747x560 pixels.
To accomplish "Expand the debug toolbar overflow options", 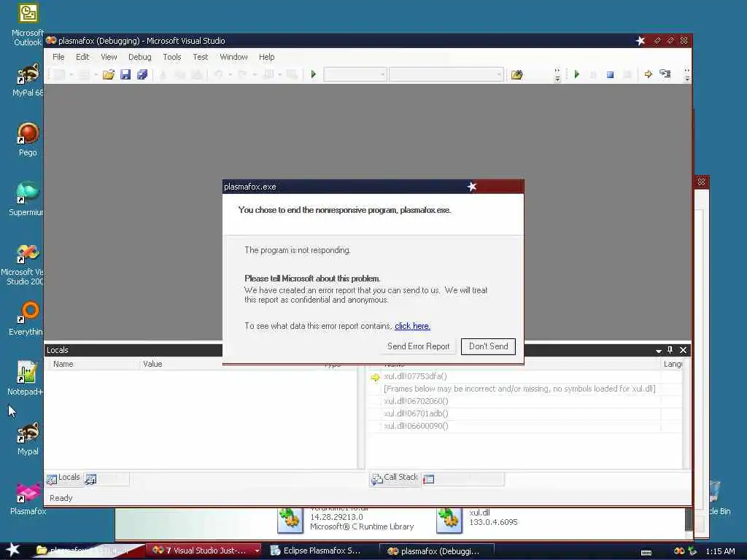I will (x=686, y=75).
